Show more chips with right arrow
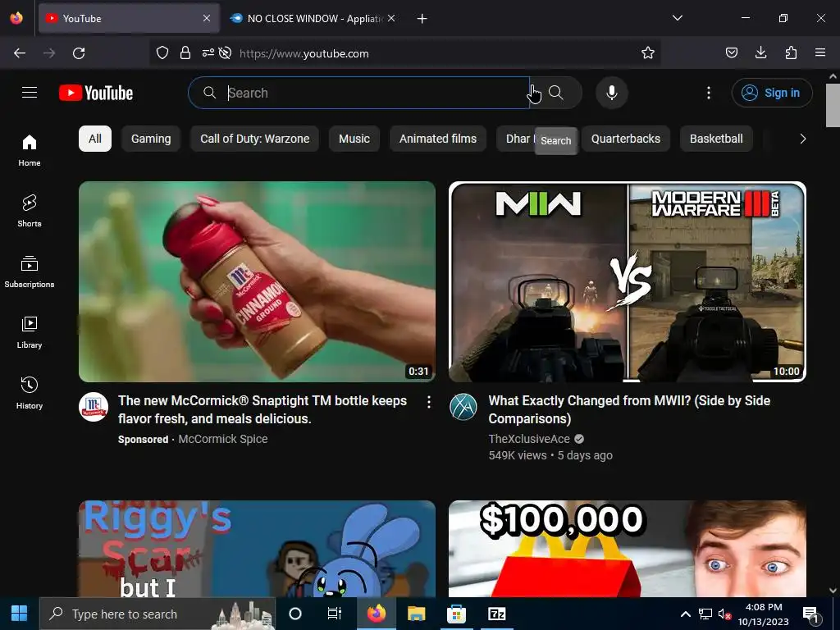Viewport: 840px width, 630px height. pos(802,139)
